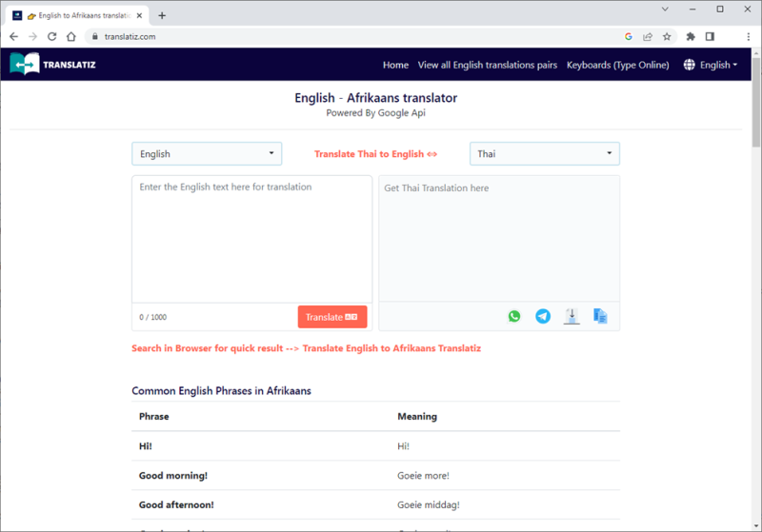Toggle the browser side panel
This screenshot has height=532, width=762.
coord(710,36)
